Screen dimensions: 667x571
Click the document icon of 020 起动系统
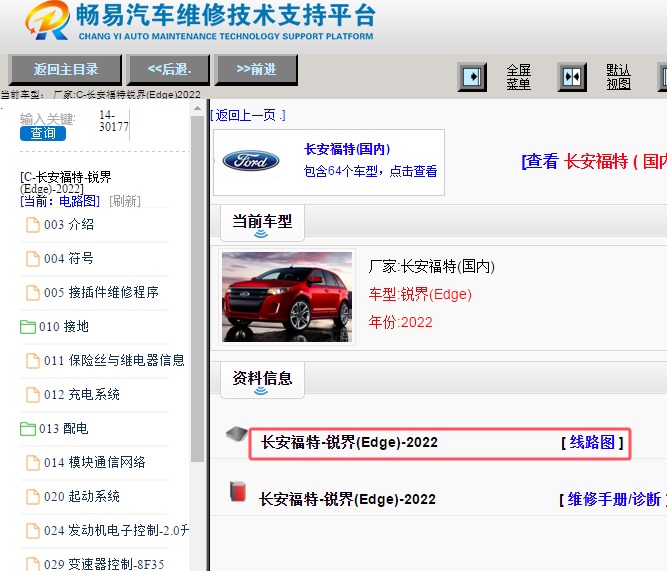tap(33, 497)
